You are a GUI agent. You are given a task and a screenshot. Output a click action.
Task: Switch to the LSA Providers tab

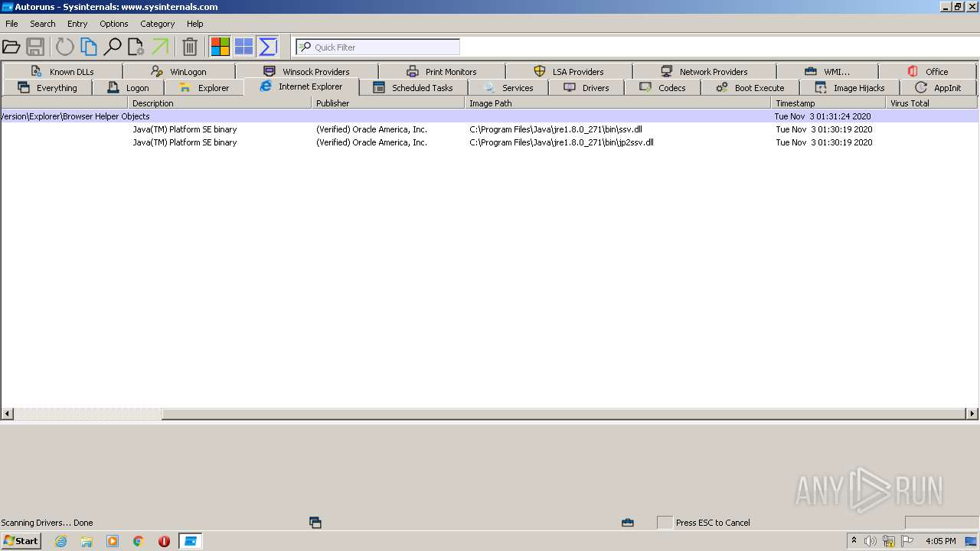[569, 71]
